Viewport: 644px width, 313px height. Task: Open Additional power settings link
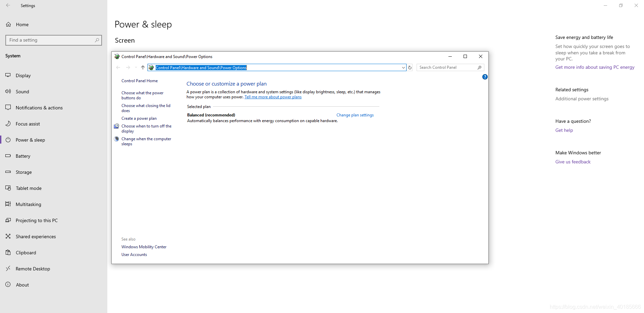pos(582,99)
